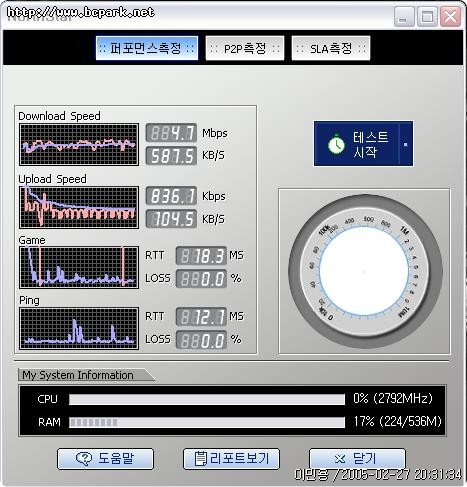The image size is (467, 487).
Task: Click the RAM usage progress bar
Action: [x=207, y=422]
